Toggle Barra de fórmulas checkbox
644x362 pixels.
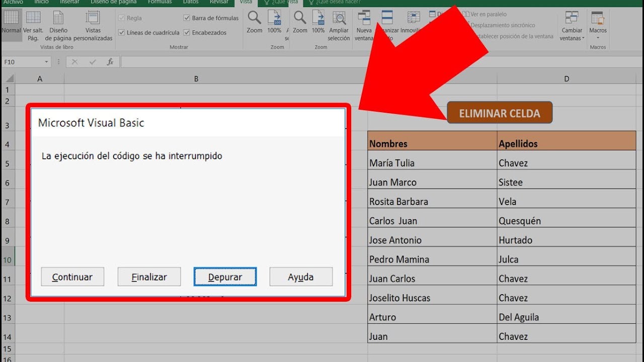click(x=187, y=18)
